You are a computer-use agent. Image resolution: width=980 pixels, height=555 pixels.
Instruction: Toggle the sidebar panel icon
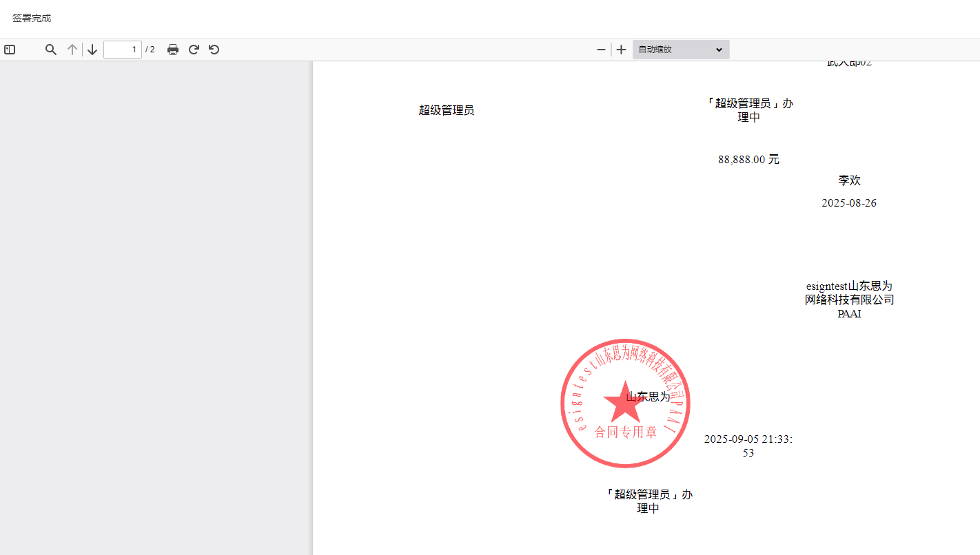coord(10,50)
